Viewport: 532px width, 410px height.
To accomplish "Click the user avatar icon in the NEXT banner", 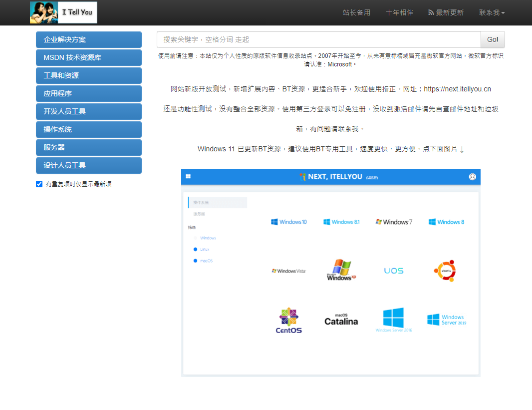I will point(472,177).
